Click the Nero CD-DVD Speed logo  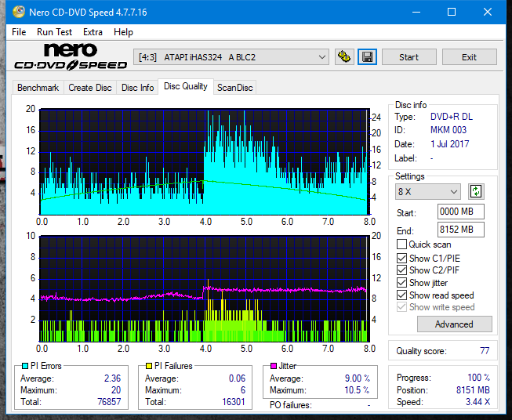(71, 57)
